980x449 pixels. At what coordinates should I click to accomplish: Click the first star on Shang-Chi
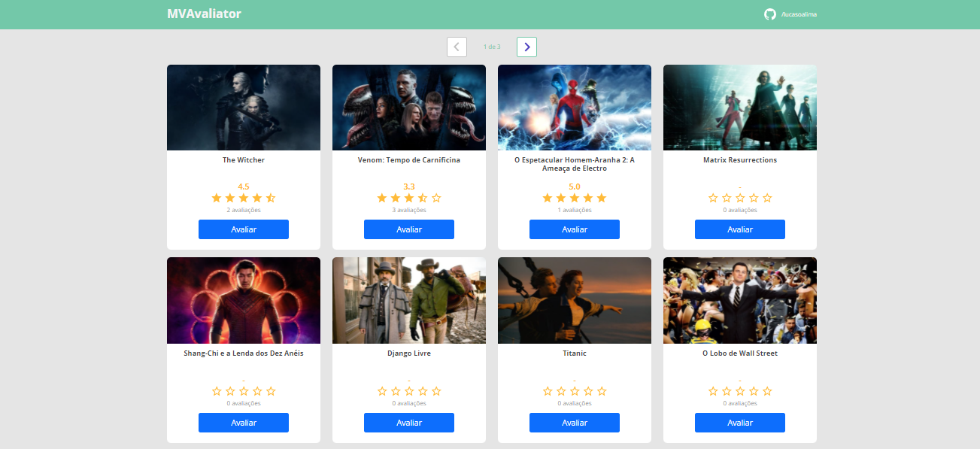click(x=217, y=391)
